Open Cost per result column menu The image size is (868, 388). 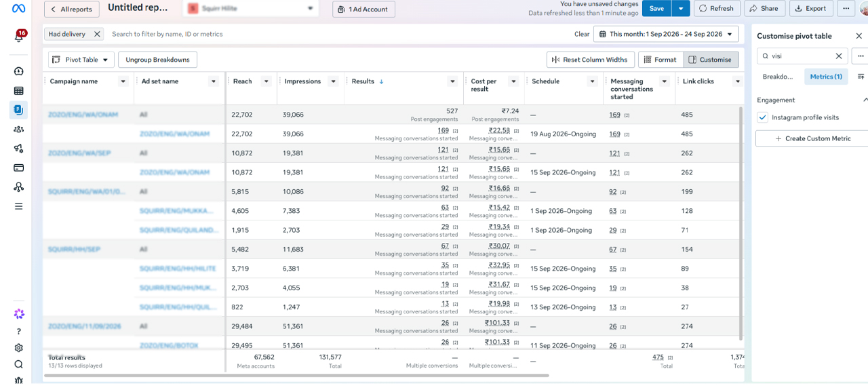[x=513, y=81]
